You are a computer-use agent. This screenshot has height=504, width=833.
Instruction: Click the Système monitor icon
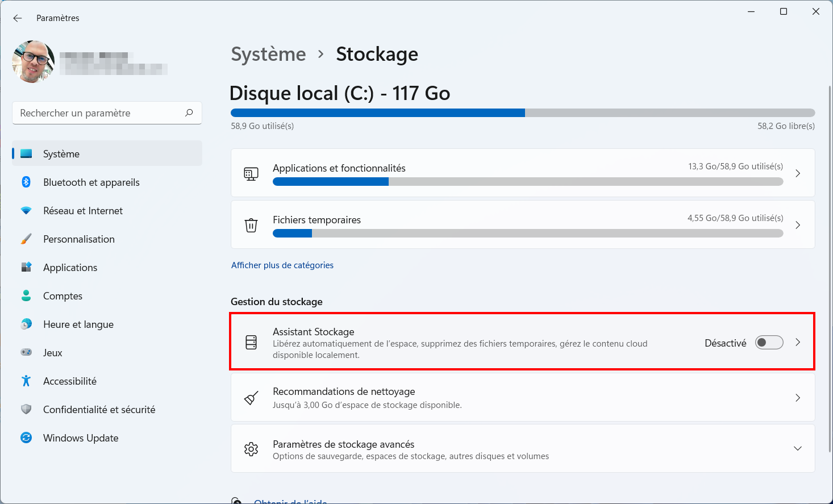tap(26, 153)
